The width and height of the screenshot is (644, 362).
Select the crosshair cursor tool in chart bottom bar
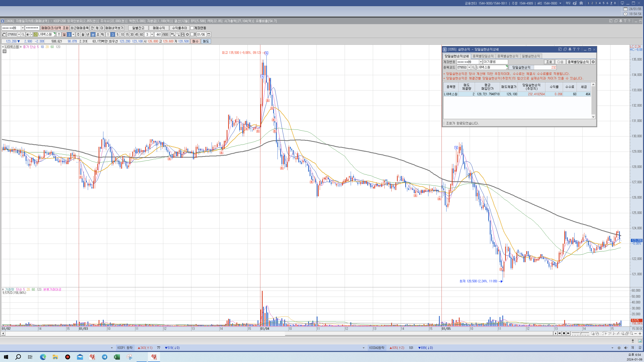click(x=606, y=333)
